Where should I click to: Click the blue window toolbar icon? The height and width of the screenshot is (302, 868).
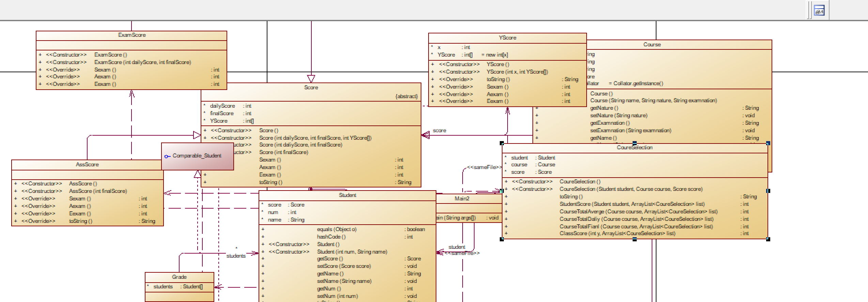click(x=819, y=11)
